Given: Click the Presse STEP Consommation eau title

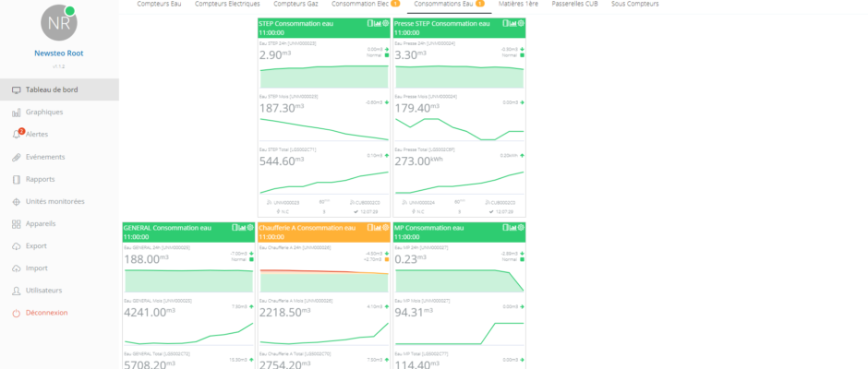Looking at the screenshot, I should [x=441, y=24].
